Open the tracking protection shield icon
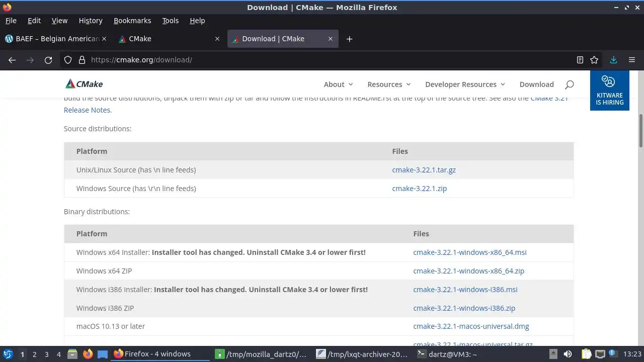This screenshot has width=644, height=362. pyautogui.click(x=68, y=60)
